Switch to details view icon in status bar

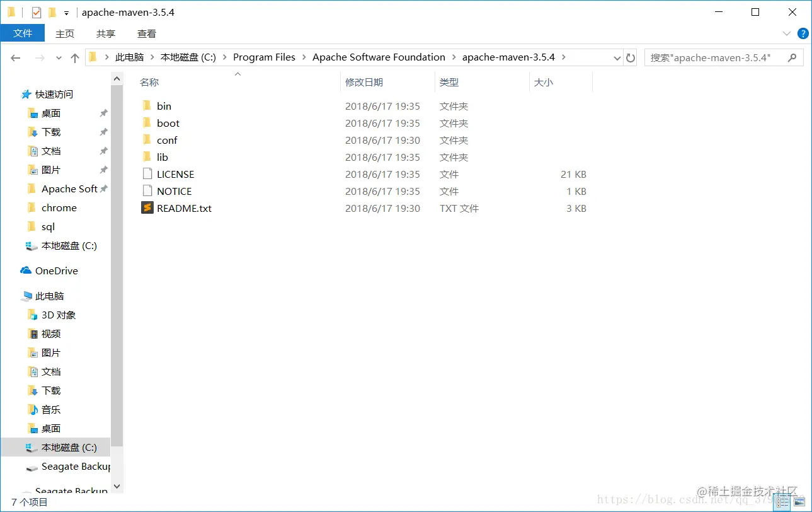(783, 502)
